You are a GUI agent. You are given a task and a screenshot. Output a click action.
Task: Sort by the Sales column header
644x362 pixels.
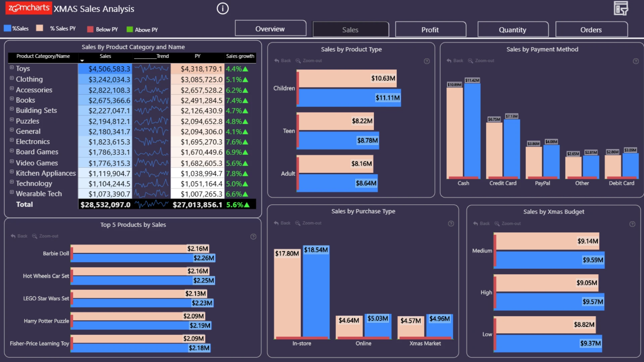[105, 56]
